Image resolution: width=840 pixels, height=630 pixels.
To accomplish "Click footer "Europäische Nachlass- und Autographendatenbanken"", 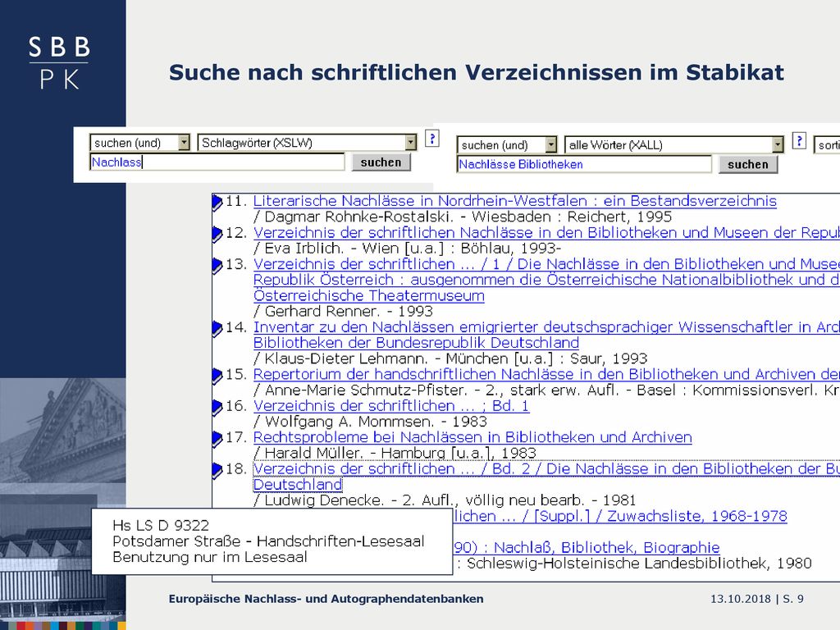I will [326, 599].
